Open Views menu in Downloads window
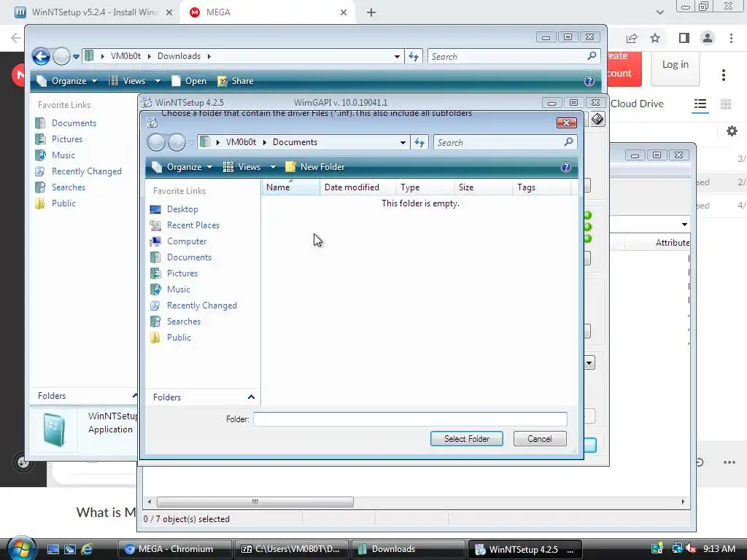 pos(134,81)
